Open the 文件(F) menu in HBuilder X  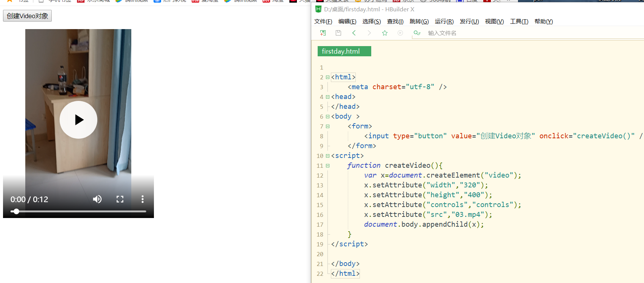(x=323, y=22)
